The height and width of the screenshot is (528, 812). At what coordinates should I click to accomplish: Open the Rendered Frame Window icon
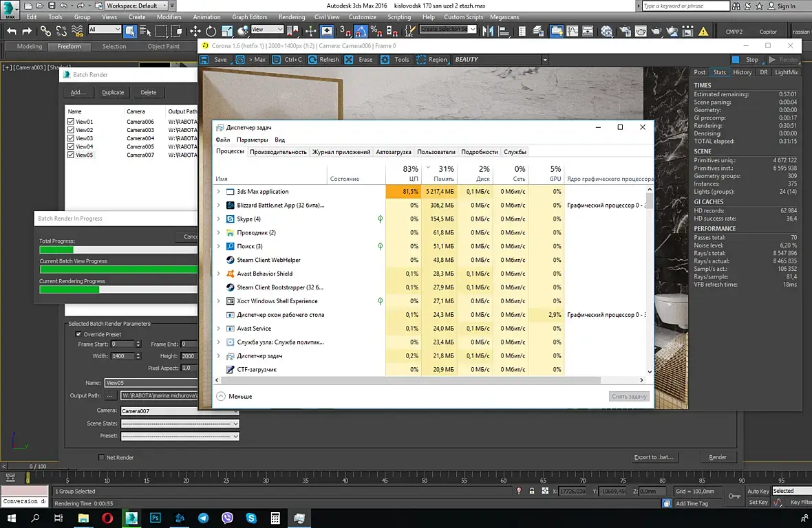[641, 32]
